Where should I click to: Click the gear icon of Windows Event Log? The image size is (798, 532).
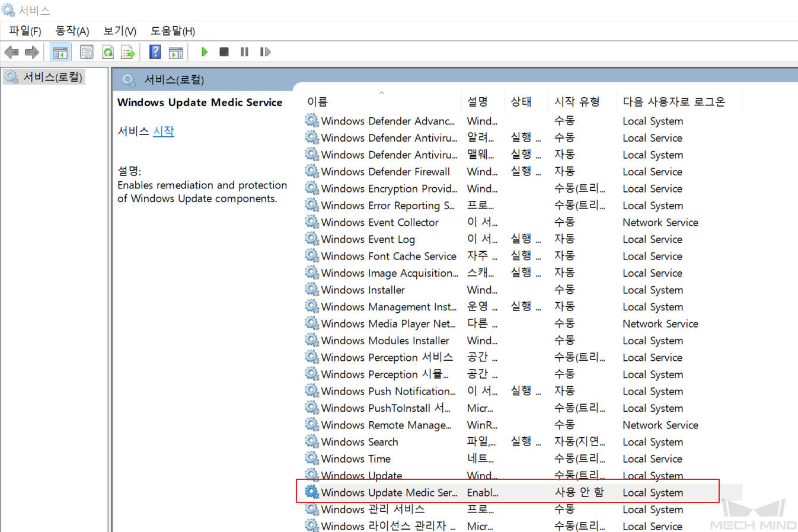click(312, 239)
